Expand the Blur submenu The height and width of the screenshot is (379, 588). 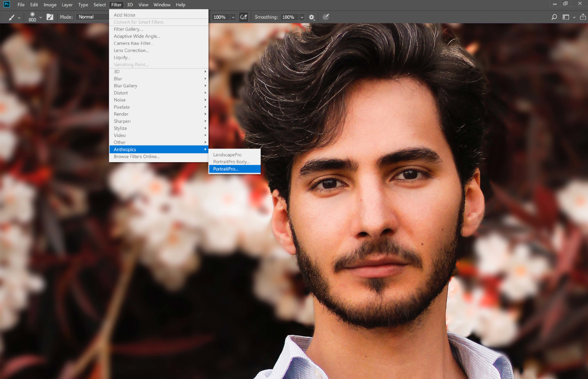pos(159,79)
